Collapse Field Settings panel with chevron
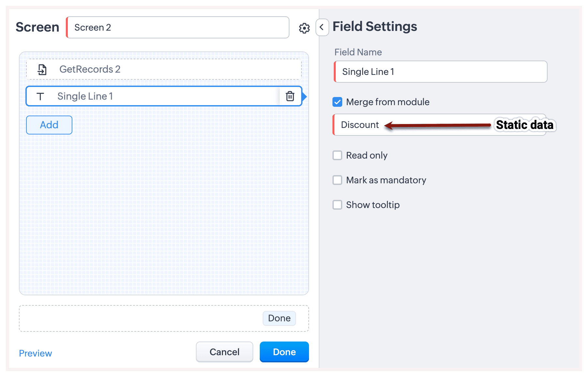 tap(322, 27)
